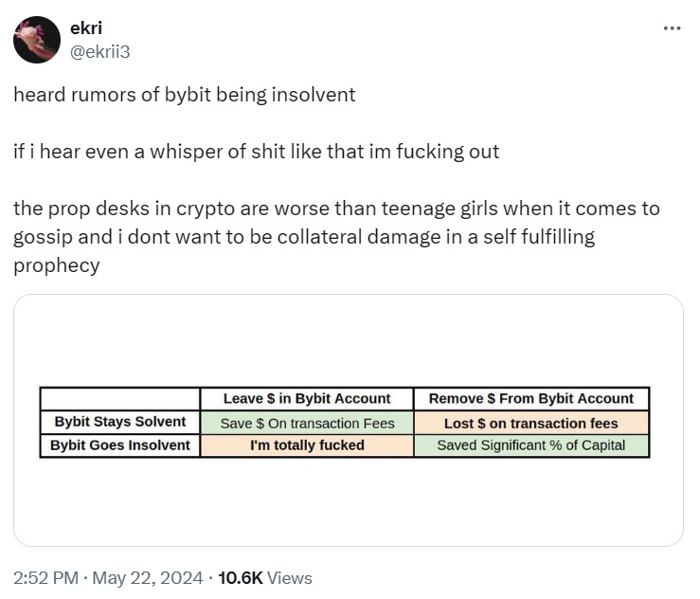Click the empty top-left table cell
The image size is (700, 599).
tap(120, 398)
